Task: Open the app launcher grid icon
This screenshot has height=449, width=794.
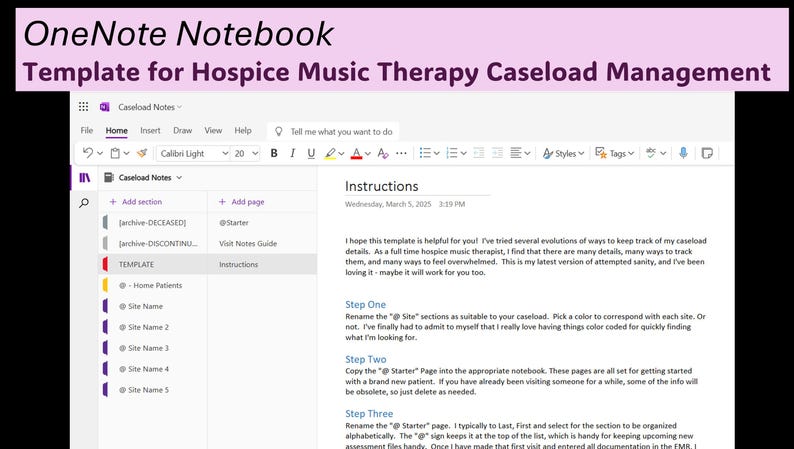Action: point(84,106)
